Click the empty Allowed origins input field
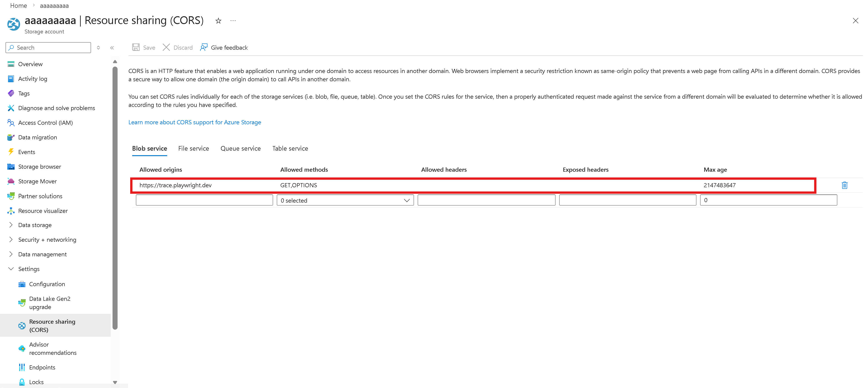Image resolution: width=868 pixels, height=388 pixels. coord(204,200)
